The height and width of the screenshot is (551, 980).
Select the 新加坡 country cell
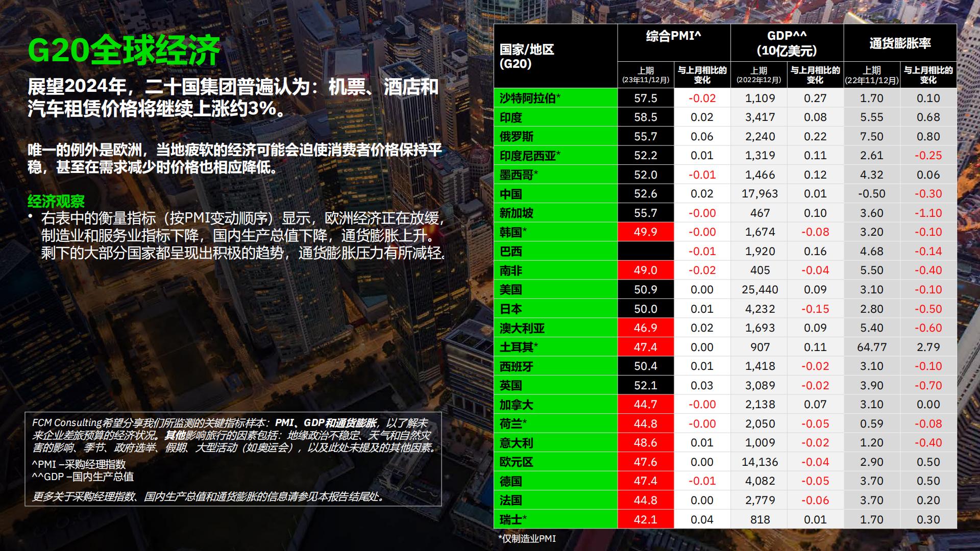point(556,213)
